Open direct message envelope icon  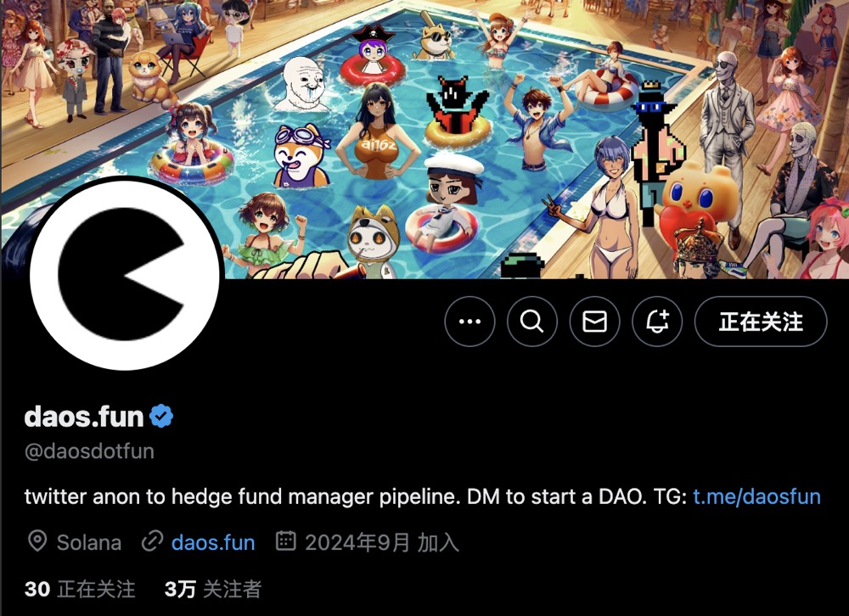594,322
